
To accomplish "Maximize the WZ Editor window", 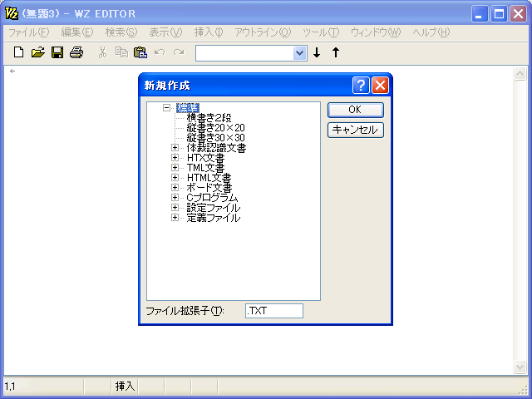I will pyautogui.click(x=499, y=14).
